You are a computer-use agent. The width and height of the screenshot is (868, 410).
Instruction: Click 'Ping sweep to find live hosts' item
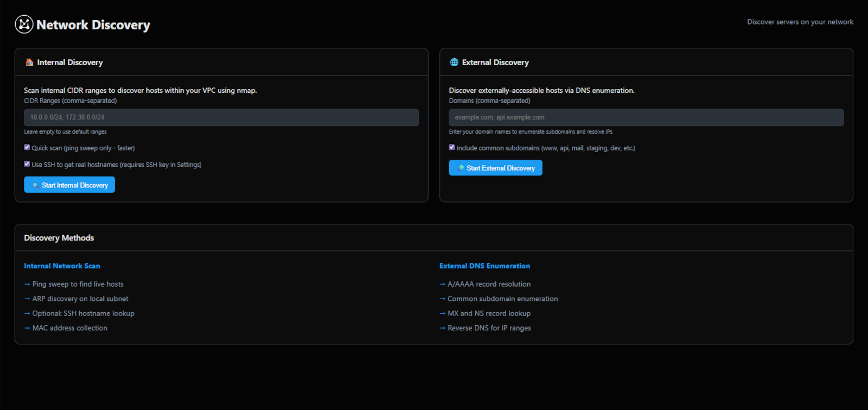(x=78, y=284)
